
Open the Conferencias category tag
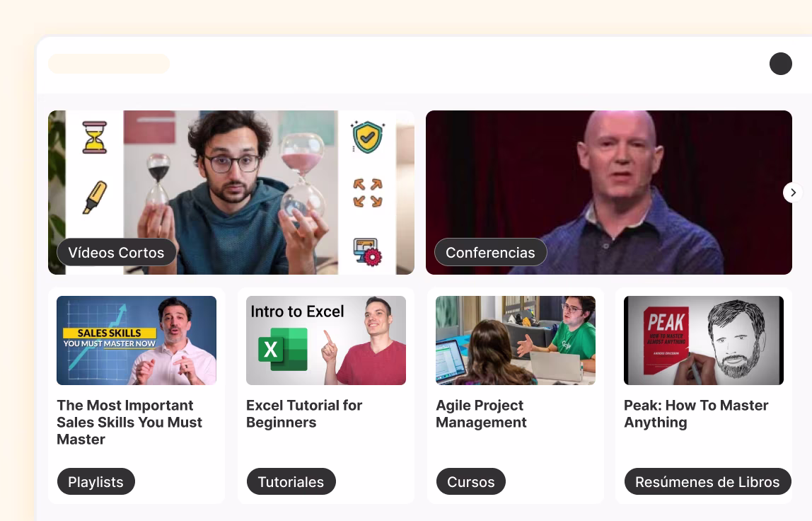coord(490,253)
